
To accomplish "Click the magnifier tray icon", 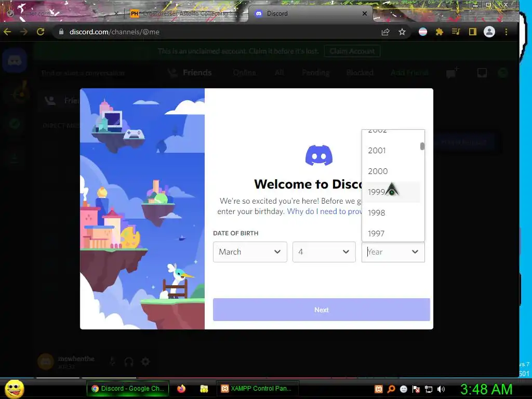I will point(391,389).
